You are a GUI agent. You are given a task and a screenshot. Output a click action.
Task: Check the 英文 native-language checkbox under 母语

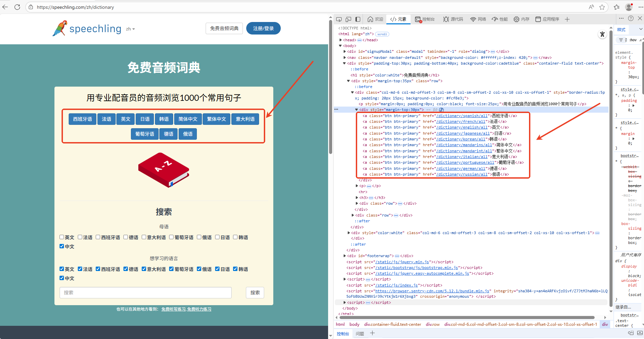62,237
